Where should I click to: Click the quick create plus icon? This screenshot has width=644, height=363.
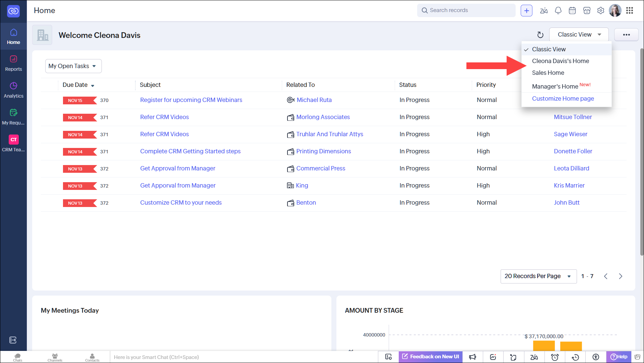[526, 10]
